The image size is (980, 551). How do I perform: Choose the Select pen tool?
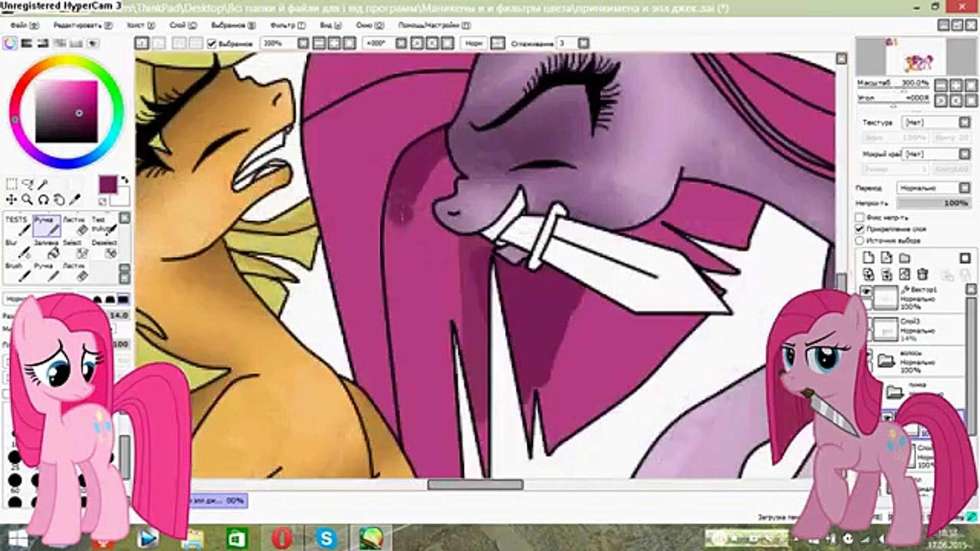tap(76, 249)
